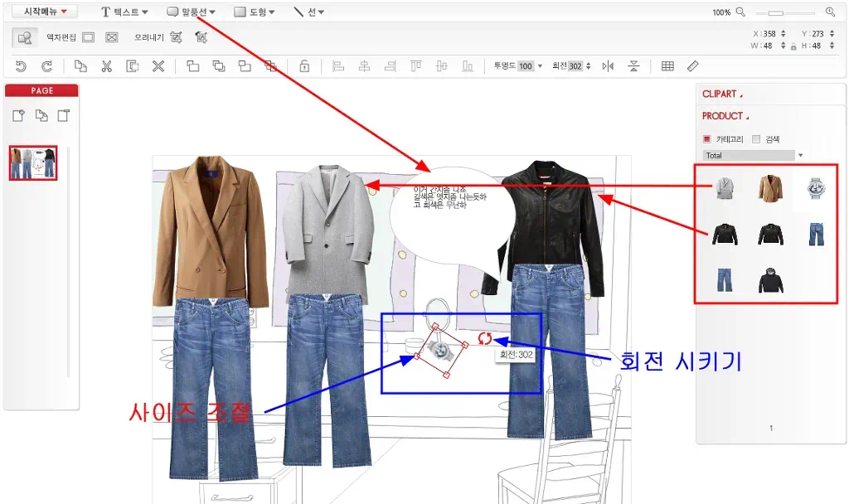849x504 pixels.
Task: Check the 검색 search checkbox
Action: click(756, 139)
